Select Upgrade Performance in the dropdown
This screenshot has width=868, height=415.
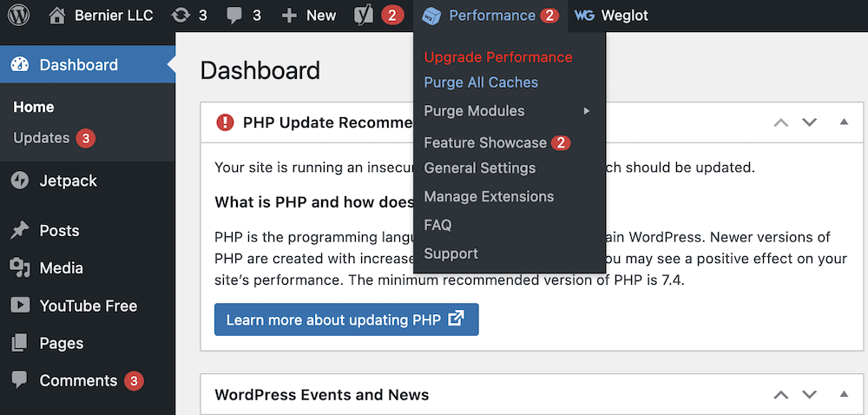498,57
